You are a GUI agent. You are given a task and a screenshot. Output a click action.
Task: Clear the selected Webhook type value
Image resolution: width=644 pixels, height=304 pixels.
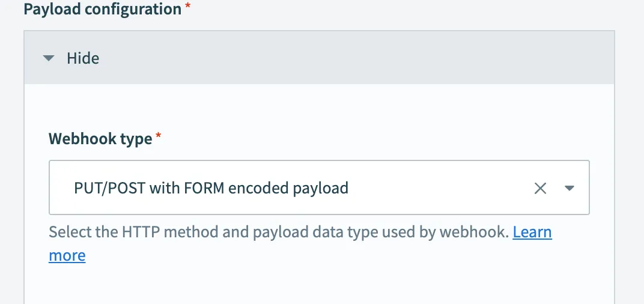[x=540, y=188]
